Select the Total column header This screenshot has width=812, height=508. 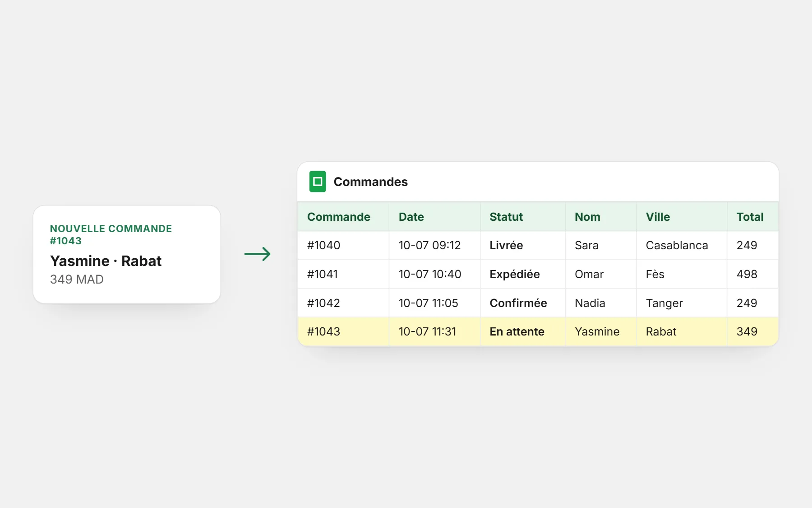point(752,217)
